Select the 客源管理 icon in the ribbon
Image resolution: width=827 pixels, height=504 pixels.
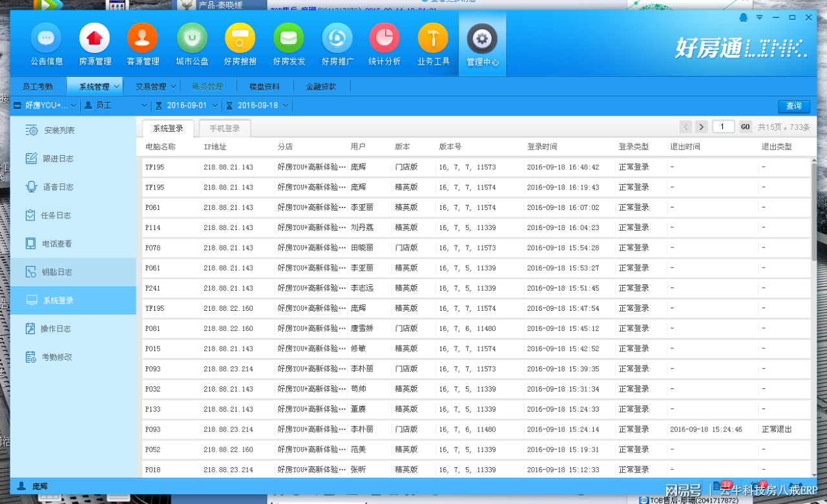142,43
